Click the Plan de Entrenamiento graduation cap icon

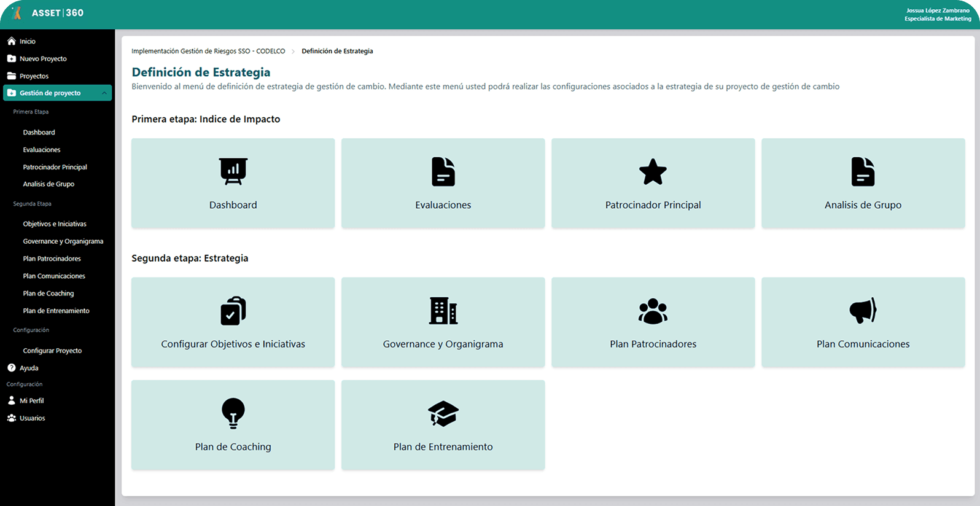click(443, 413)
